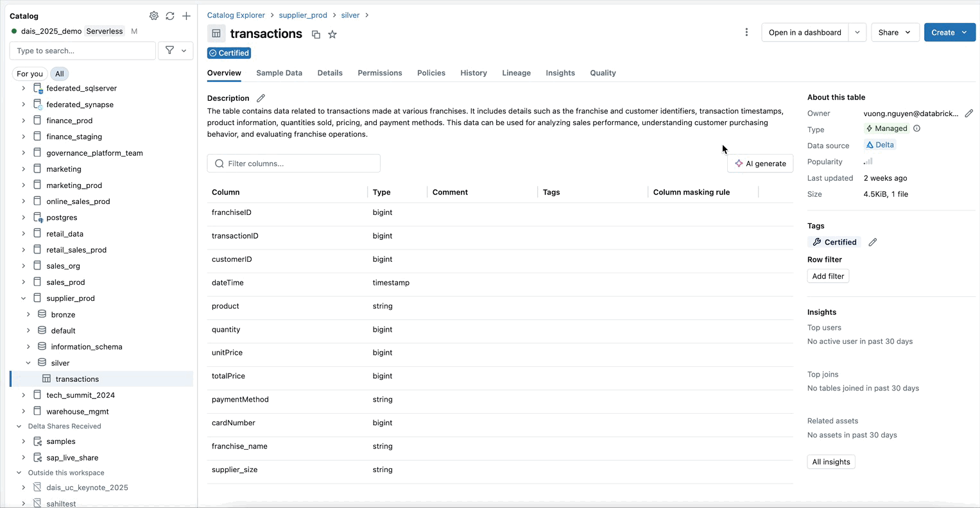Edit the description with pencil icon
The image size is (980, 508).
[x=261, y=98]
